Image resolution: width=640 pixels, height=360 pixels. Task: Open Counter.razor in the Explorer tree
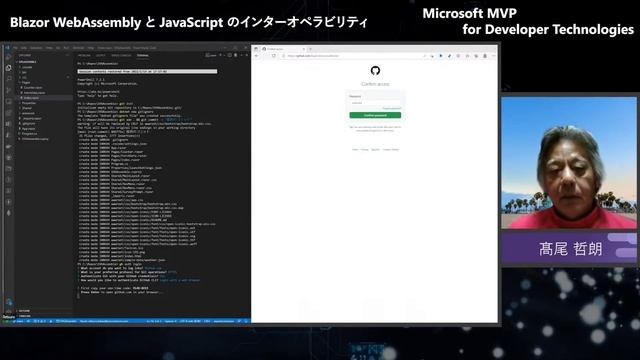(33, 87)
